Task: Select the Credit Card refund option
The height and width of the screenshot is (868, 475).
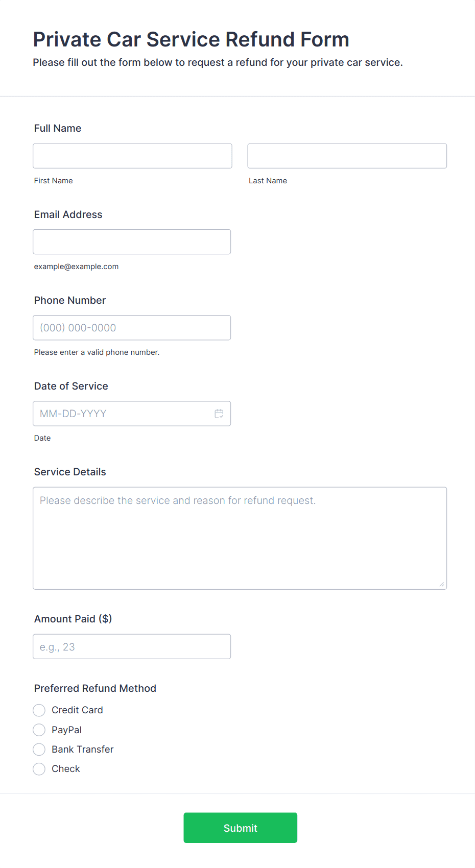Action: [x=39, y=710]
